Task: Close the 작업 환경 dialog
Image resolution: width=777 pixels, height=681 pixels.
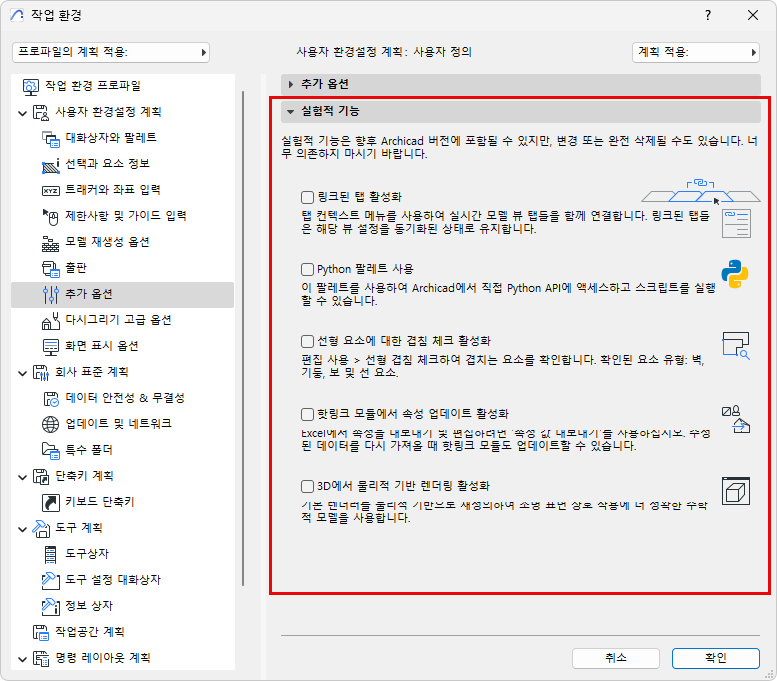Action: pos(753,15)
